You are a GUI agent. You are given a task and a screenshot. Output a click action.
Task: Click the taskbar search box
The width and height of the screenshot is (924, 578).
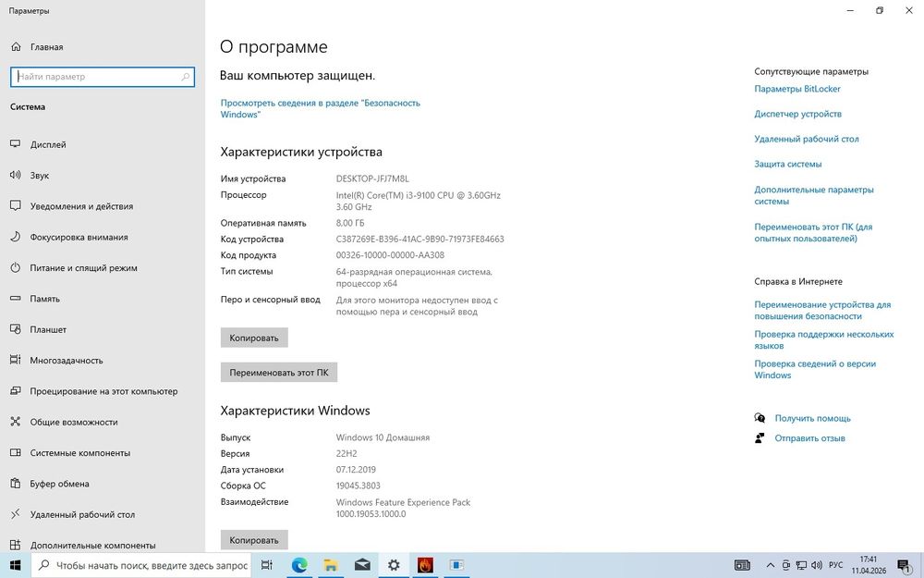pyautogui.click(x=141, y=565)
